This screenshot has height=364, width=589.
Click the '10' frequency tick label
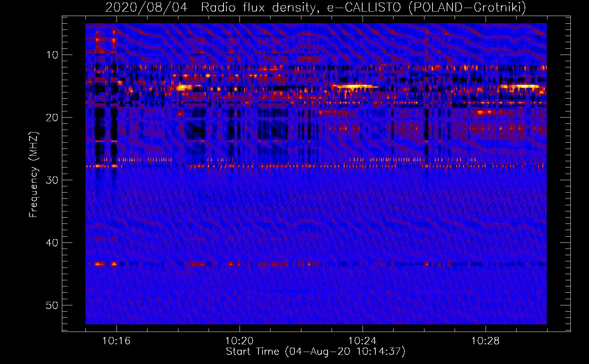point(52,55)
